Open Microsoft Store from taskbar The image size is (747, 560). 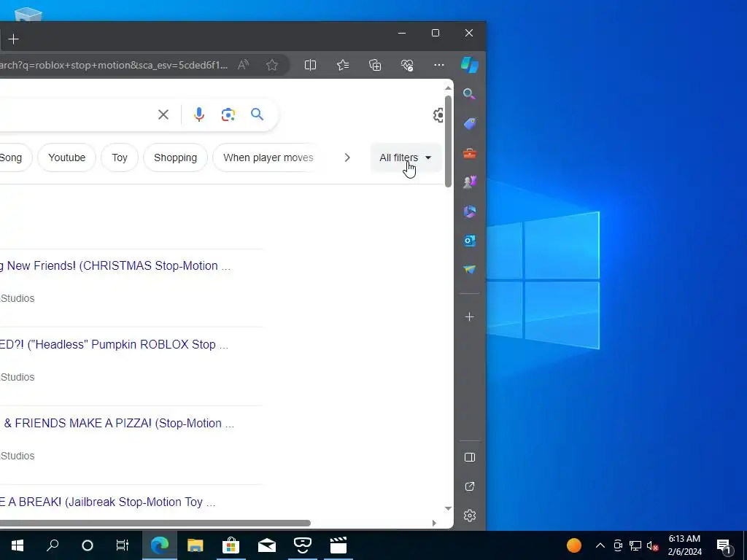coord(231,545)
